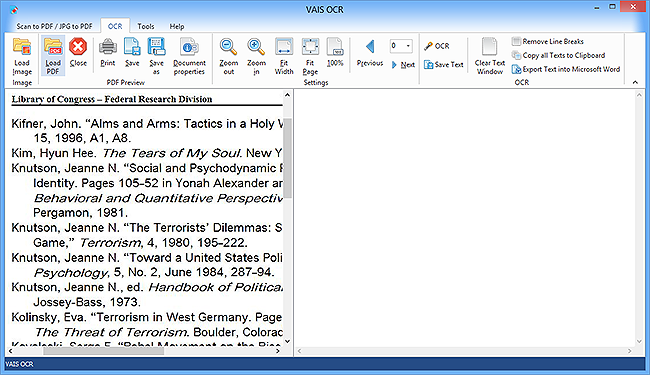Open the page number dropdown
Image resolution: width=650 pixels, height=375 pixels.
pyautogui.click(x=408, y=46)
